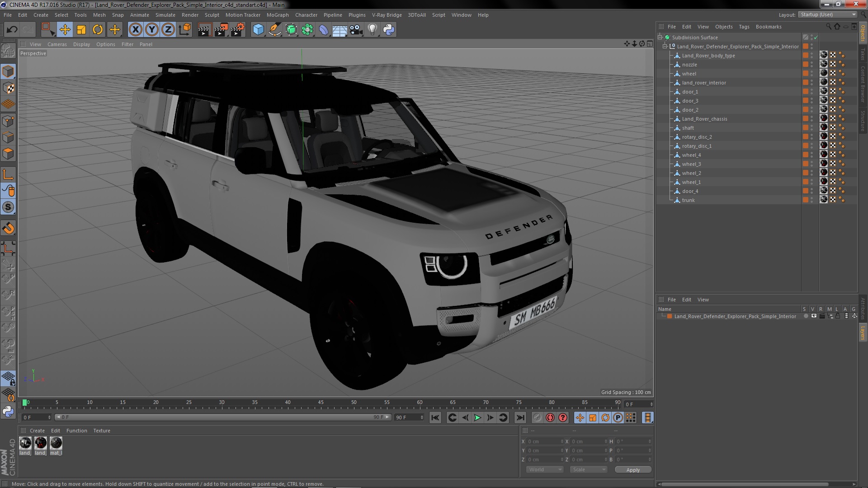Click orange layer swatch for door_1
Screen dimensions: 868x488
[805, 91]
